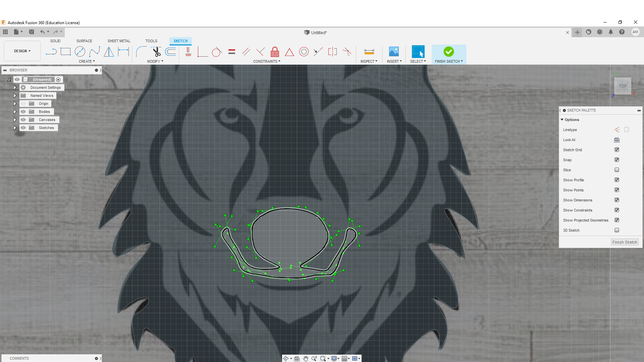Viewport: 644px width, 362px height.
Task: Apply the Concentric constraint
Action: (x=304, y=52)
